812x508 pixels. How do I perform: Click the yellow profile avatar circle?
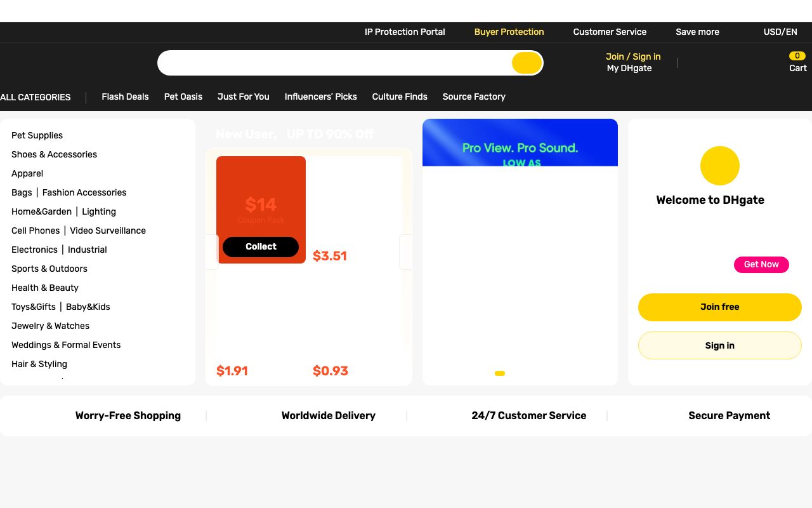[719, 166]
